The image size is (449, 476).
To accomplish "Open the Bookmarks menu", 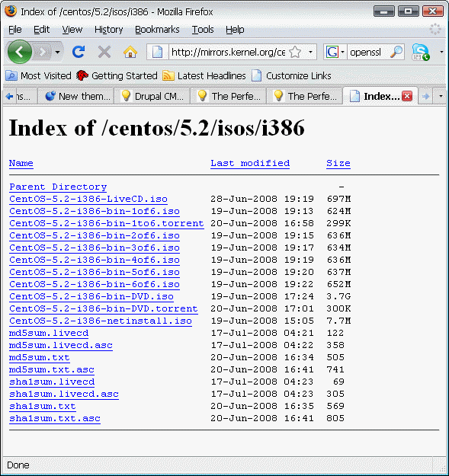I will pyautogui.click(x=157, y=30).
